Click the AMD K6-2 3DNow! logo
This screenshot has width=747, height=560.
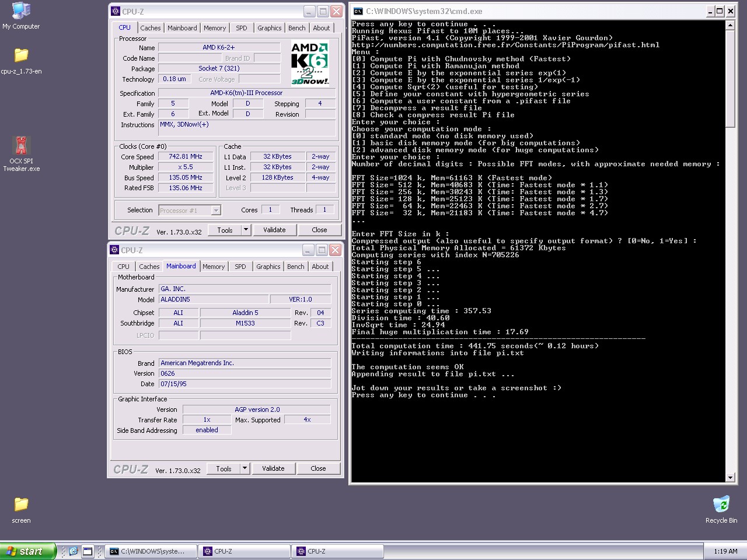(310, 63)
